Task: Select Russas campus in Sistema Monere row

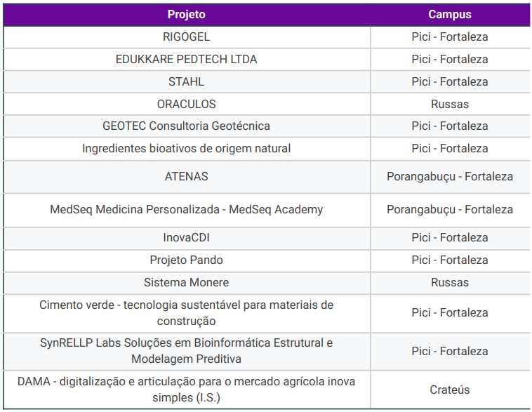Action: point(450,283)
